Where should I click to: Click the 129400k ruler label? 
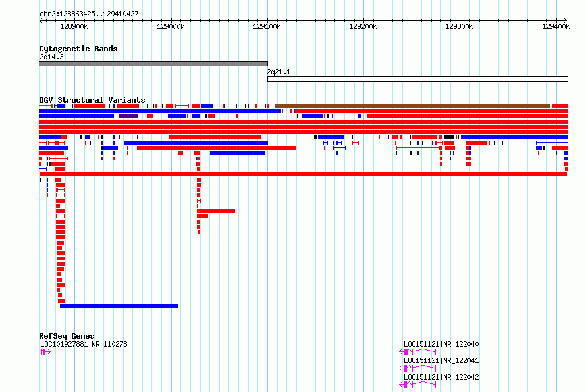pos(556,26)
